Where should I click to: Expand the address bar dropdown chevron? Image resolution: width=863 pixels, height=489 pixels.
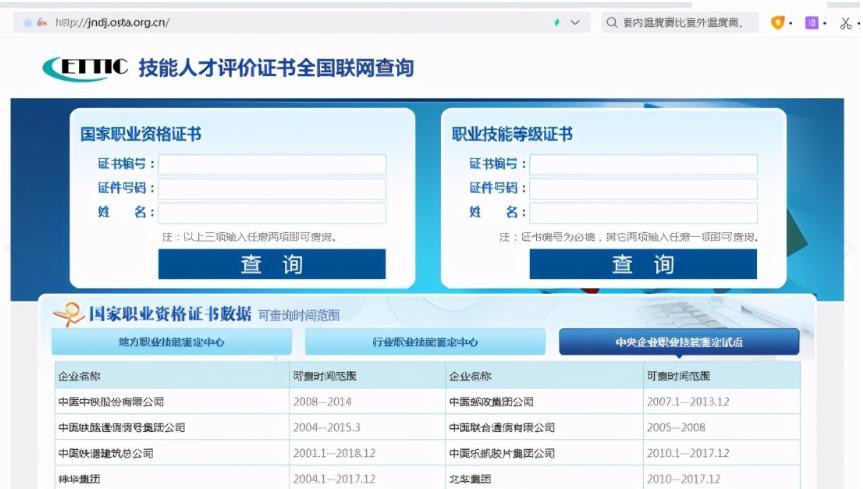point(575,23)
